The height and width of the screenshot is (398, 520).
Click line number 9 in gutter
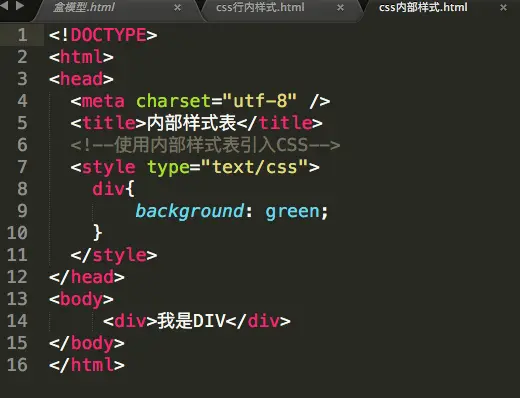(x=22, y=211)
